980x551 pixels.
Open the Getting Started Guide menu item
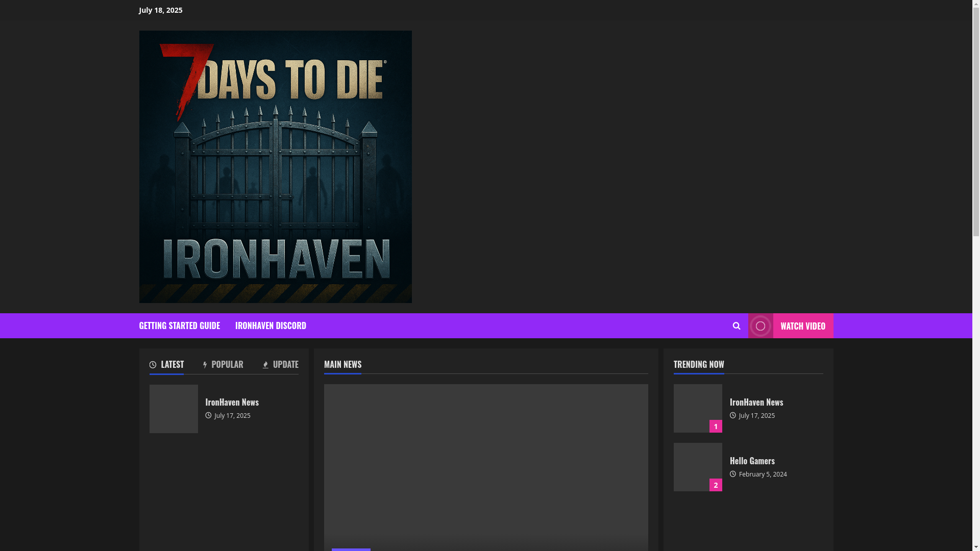pos(179,325)
